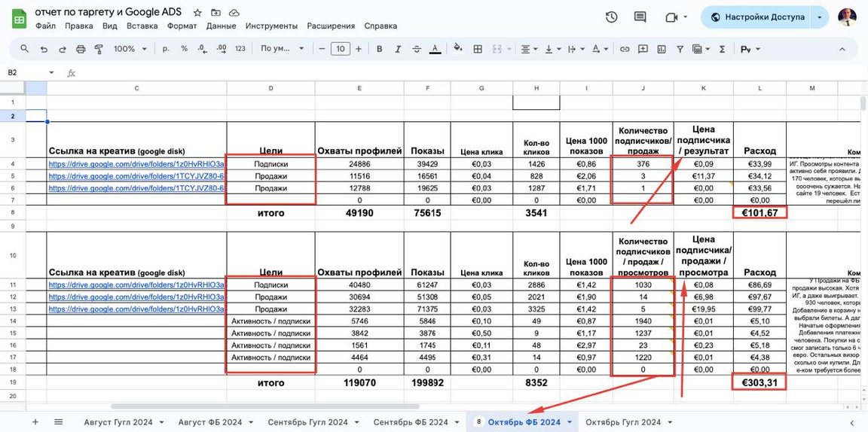Create a filter
868x432 pixels.
[x=680, y=49]
